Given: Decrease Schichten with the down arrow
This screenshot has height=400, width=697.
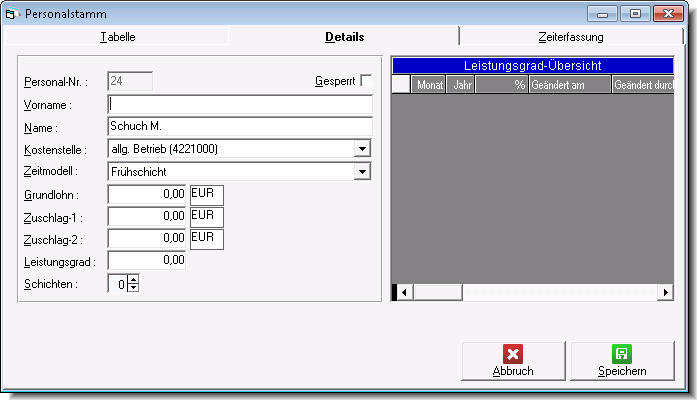Looking at the screenshot, I should pos(134,288).
